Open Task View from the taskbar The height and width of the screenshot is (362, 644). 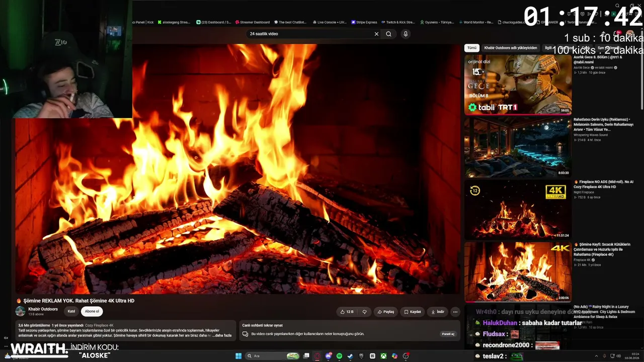click(306, 356)
